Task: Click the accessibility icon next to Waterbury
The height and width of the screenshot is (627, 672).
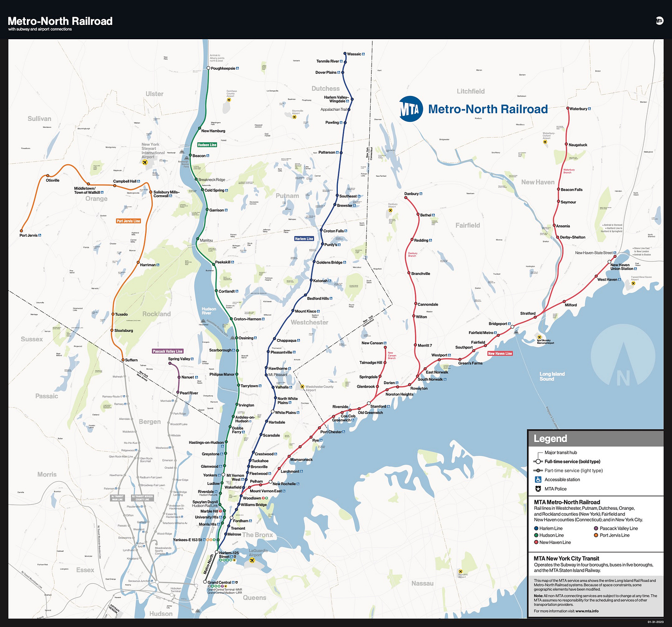Action: point(590,109)
